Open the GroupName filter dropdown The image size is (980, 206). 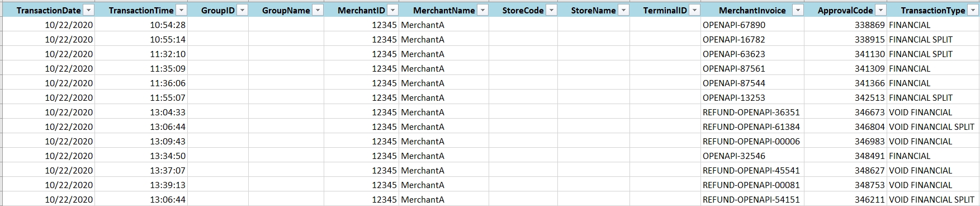tap(317, 11)
